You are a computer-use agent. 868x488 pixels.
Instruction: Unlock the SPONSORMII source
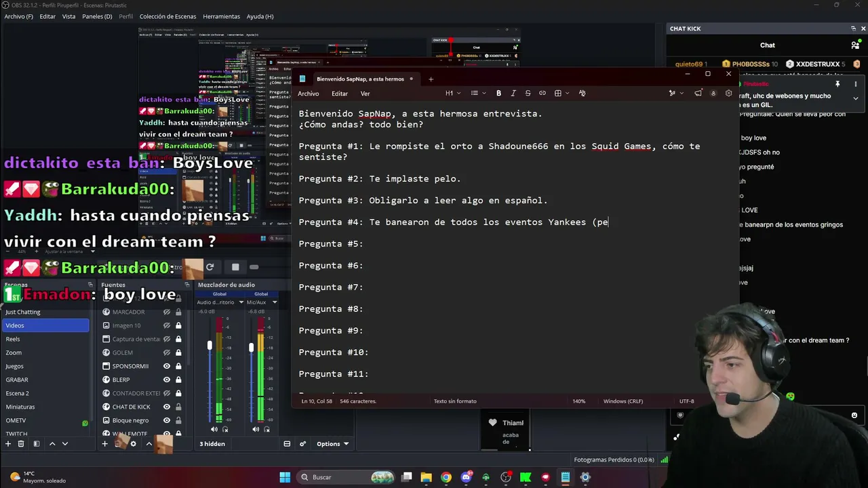178,366
